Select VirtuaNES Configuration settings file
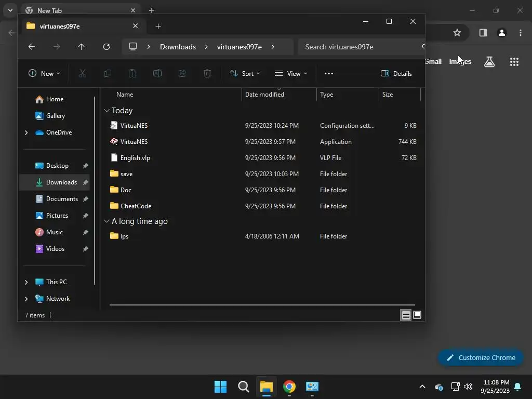 pyautogui.click(x=262, y=126)
